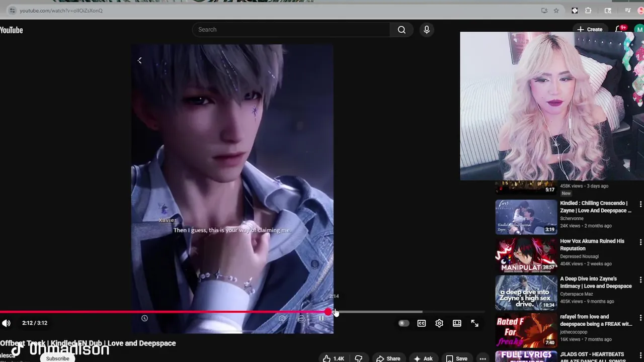Viewport: 644px width, 362px height.
Task: Open the title A Deep Dive into Zayne's Intimacy
Action: click(596, 283)
